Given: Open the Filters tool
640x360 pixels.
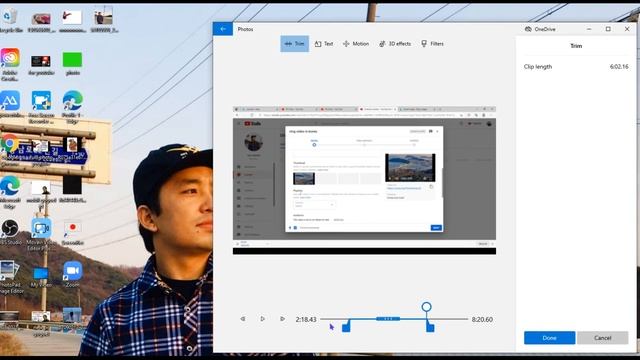Looking at the screenshot, I should coord(432,44).
